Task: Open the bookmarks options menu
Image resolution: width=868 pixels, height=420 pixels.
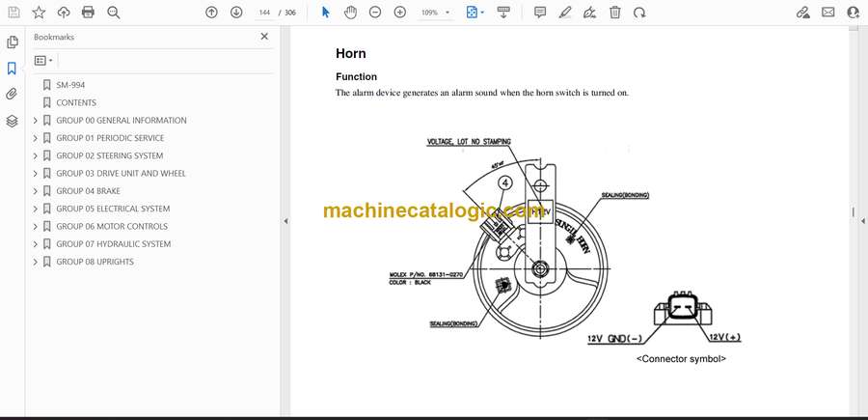Action: 43,60
